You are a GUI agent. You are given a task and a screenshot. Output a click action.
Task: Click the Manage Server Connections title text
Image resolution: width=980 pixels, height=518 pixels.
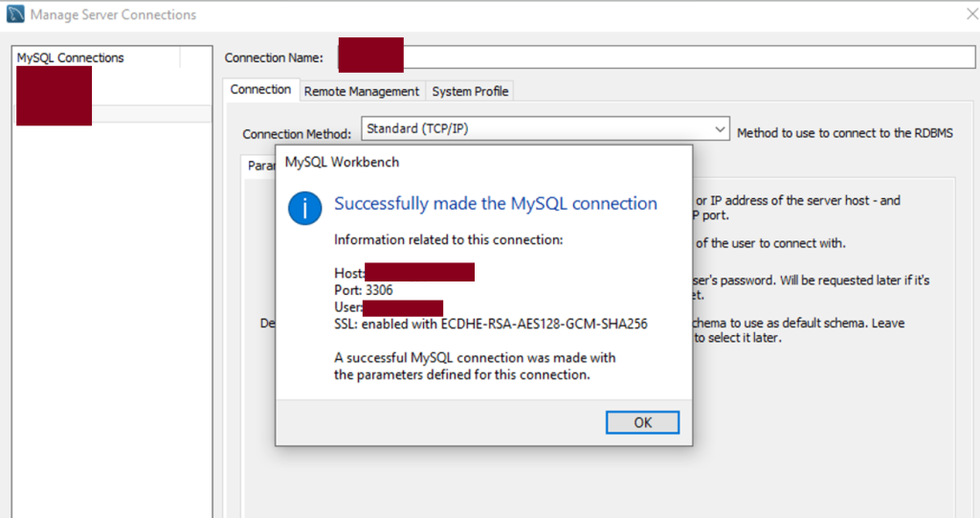point(113,14)
